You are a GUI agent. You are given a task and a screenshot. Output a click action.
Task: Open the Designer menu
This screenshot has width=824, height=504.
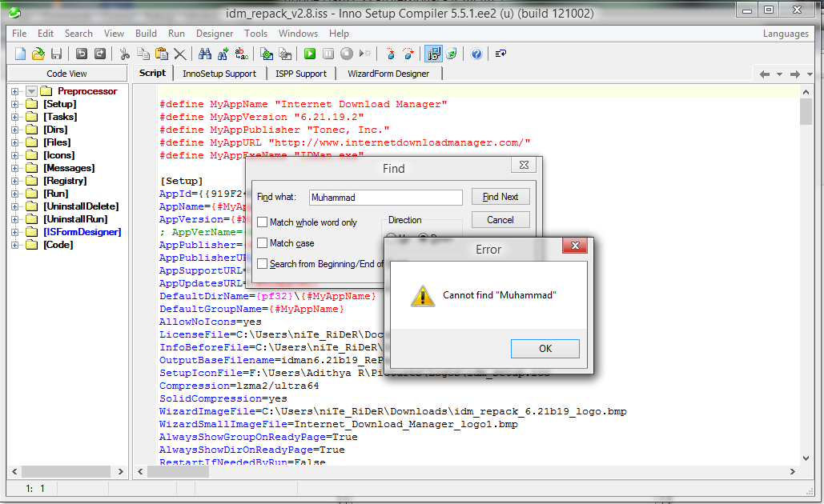[215, 34]
